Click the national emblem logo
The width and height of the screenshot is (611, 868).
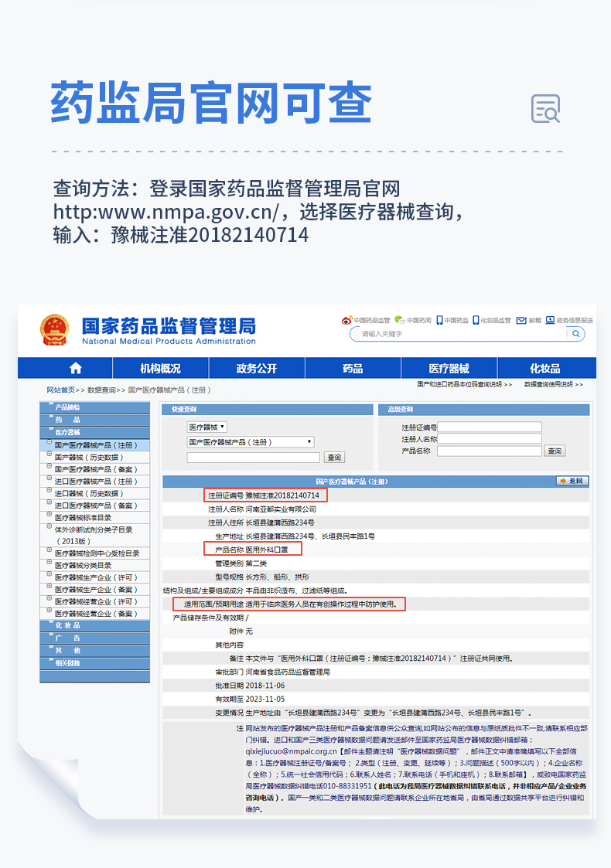(54, 331)
